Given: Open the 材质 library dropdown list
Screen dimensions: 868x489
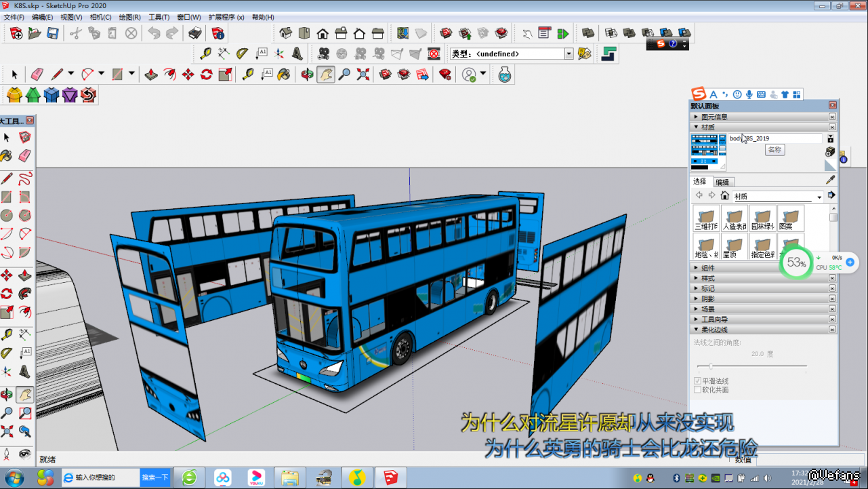Looking at the screenshot, I should click(x=819, y=197).
